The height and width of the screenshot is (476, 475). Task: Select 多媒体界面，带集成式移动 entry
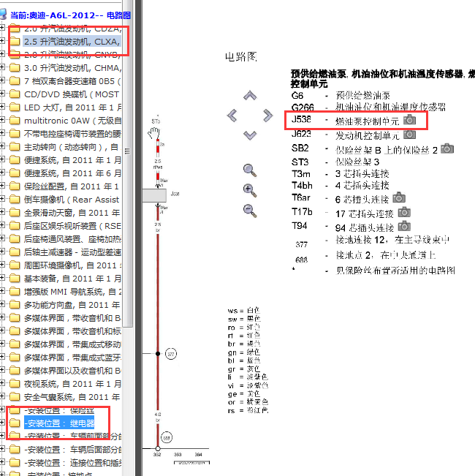[72, 344]
